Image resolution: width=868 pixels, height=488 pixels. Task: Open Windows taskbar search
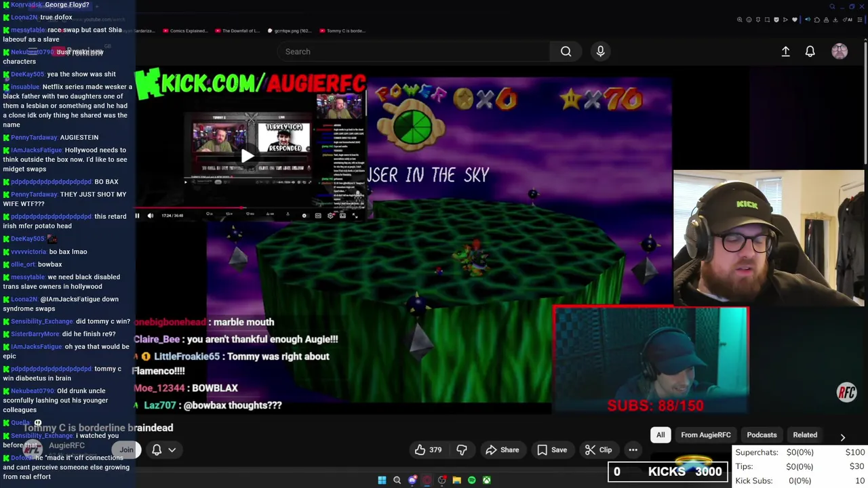coord(397,481)
